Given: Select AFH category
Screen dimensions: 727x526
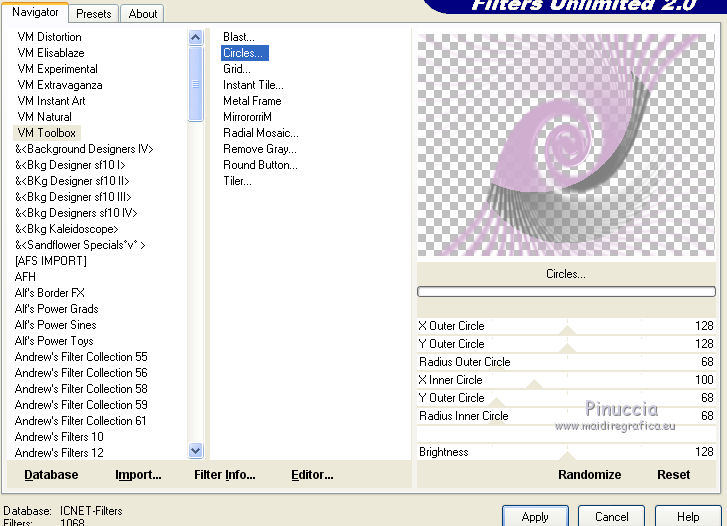Looking at the screenshot, I should pyautogui.click(x=25, y=277).
